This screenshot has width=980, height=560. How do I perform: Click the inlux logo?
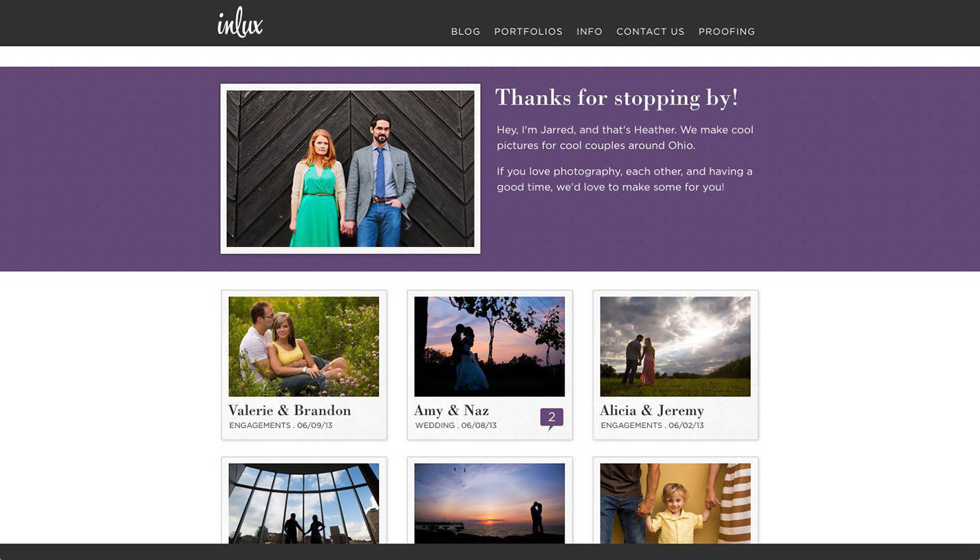tap(239, 23)
